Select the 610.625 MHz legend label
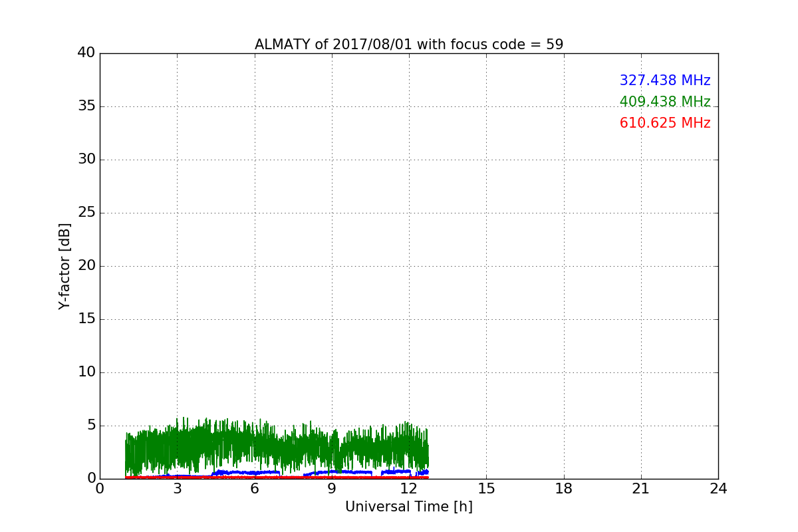The height and width of the screenshot is (532, 798). (x=665, y=123)
